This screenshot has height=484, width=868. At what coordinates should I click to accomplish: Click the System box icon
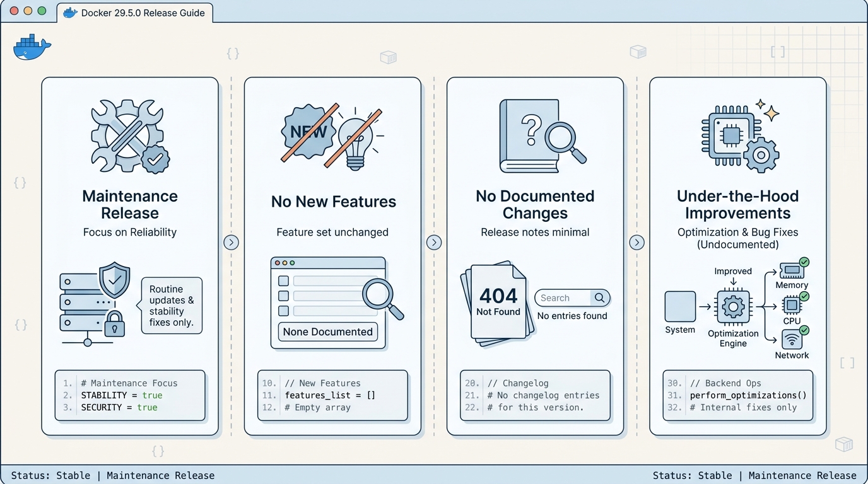tap(680, 307)
